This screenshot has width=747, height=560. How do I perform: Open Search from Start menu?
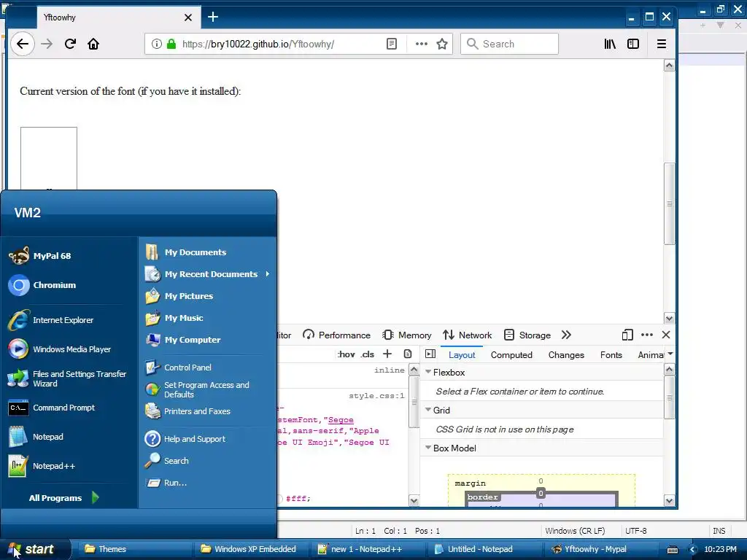tap(167, 461)
